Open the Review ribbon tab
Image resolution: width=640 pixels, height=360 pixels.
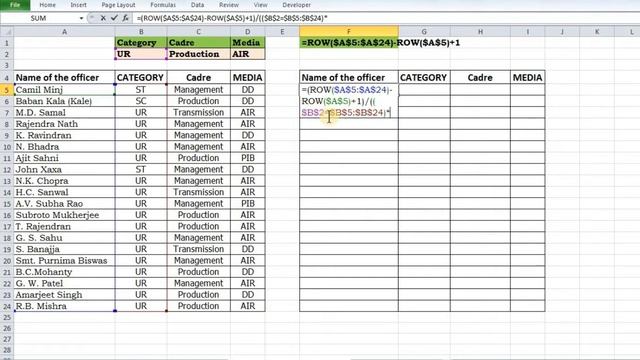tap(229, 5)
